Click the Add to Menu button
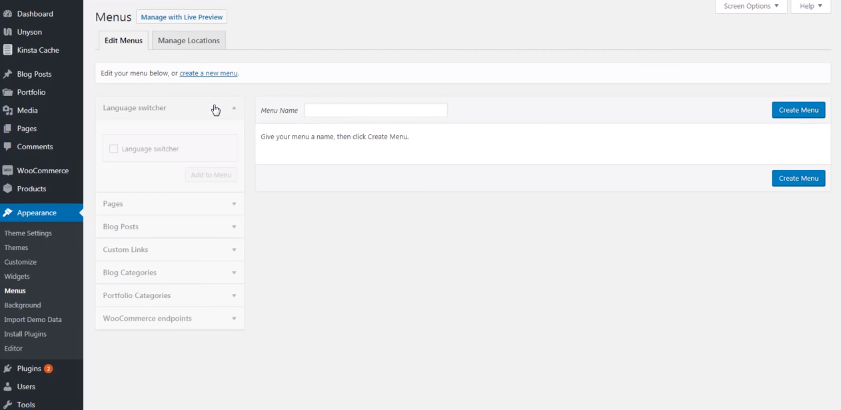Image resolution: width=841 pixels, height=410 pixels. [211, 175]
